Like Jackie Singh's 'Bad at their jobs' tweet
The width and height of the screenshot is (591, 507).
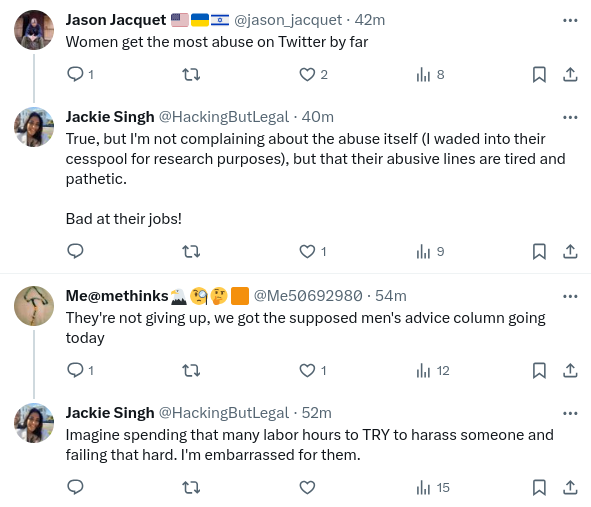(x=312, y=251)
